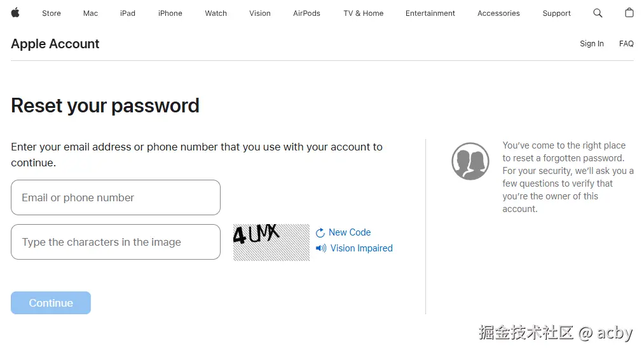644x353 pixels.
Task: Click the captcha image showing 4UMX
Action: coord(271,243)
